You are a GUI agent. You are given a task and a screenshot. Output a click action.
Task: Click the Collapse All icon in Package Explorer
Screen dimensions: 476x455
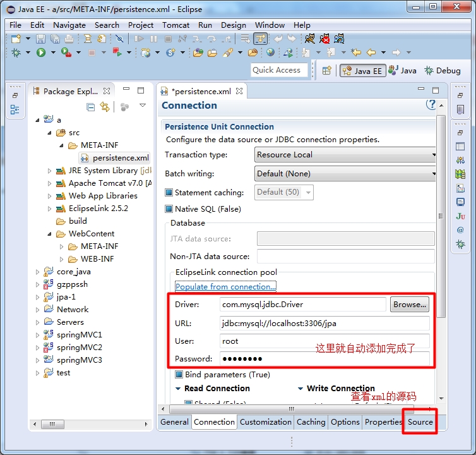[x=90, y=107]
